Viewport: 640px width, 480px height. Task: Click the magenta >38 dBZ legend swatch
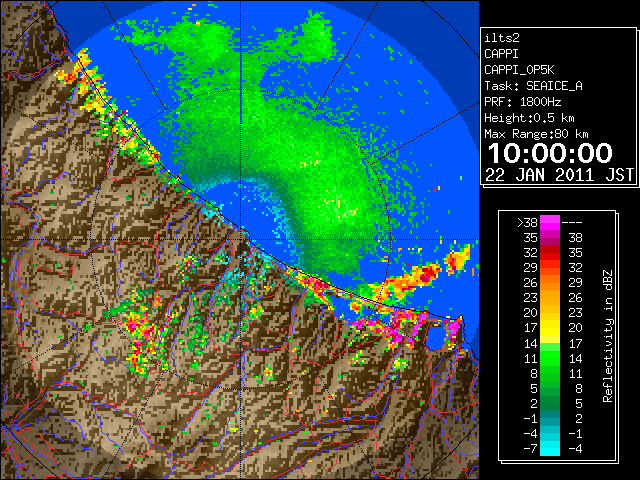(x=550, y=222)
